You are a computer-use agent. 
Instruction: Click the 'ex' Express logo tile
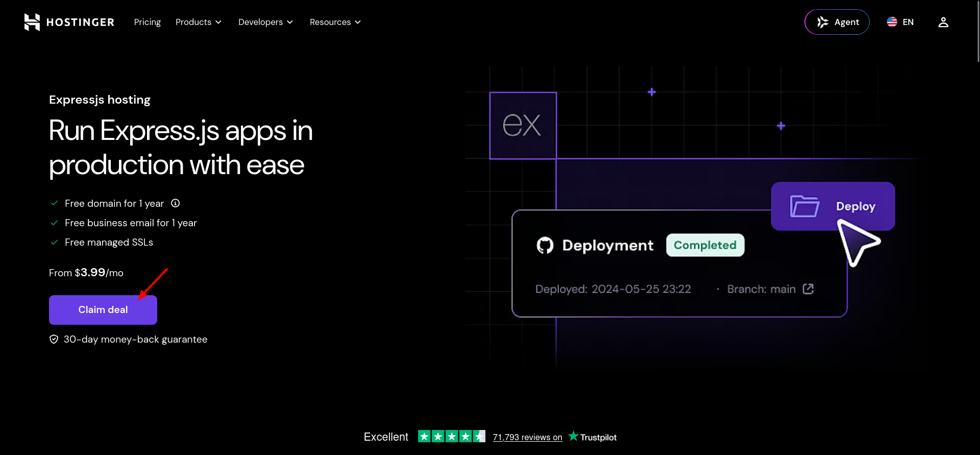point(523,126)
